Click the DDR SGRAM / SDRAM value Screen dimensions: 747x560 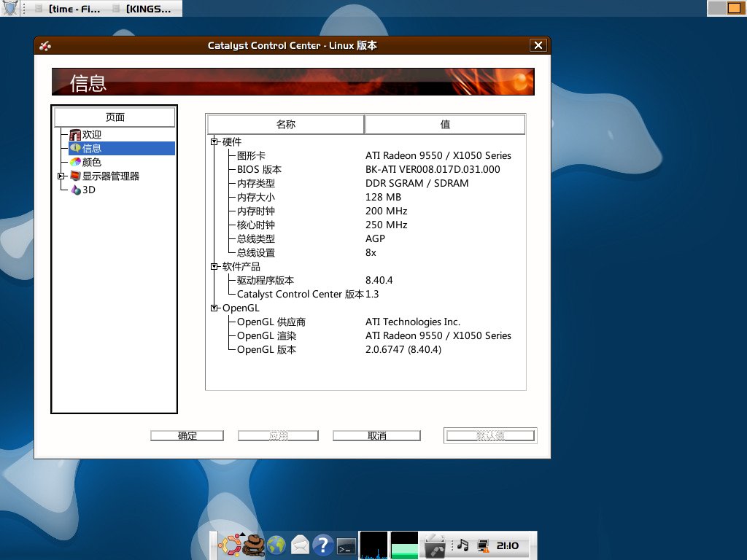click(417, 183)
